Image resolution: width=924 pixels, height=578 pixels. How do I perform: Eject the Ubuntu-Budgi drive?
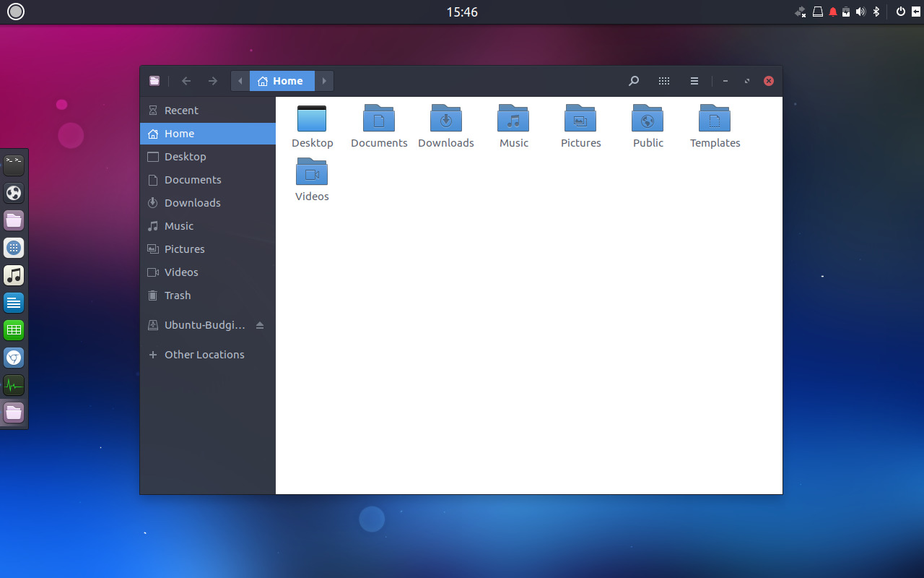[x=260, y=324]
